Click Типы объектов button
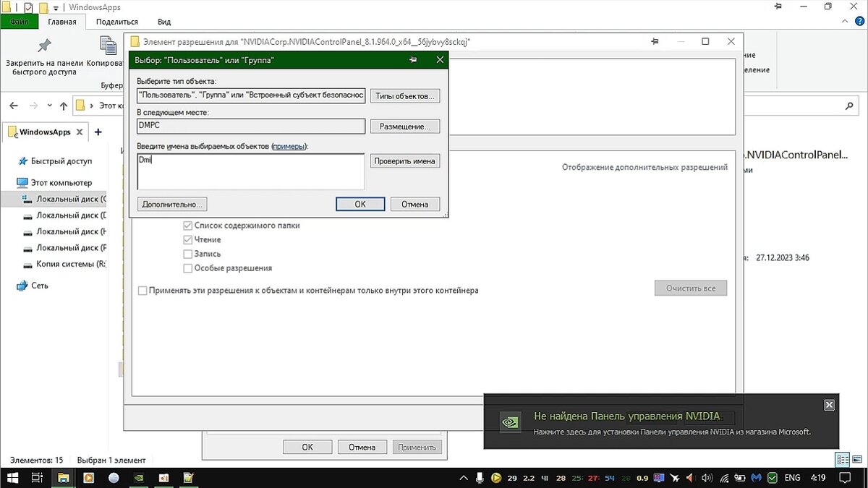This screenshot has width=868, height=488. coord(405,96)
